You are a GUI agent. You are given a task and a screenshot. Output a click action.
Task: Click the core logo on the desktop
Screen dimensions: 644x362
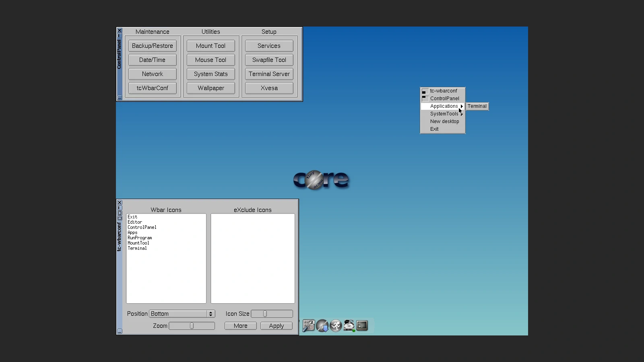click(x=321, y=179)
